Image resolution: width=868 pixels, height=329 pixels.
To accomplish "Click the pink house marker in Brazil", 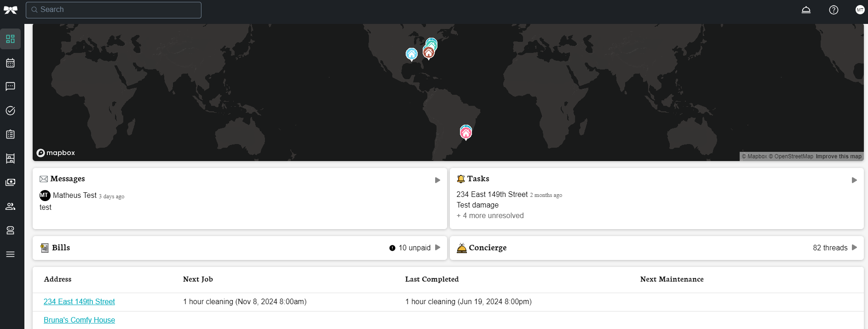I will [x=466, y=133].
